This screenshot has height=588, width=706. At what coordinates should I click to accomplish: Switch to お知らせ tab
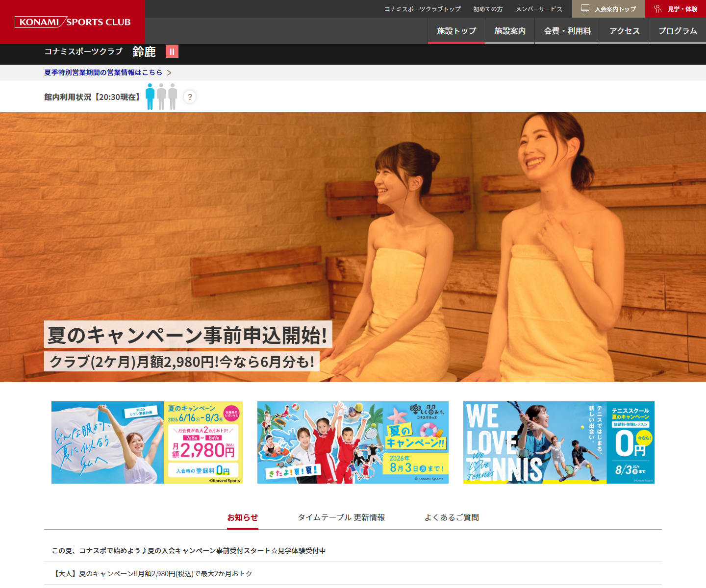243,517
